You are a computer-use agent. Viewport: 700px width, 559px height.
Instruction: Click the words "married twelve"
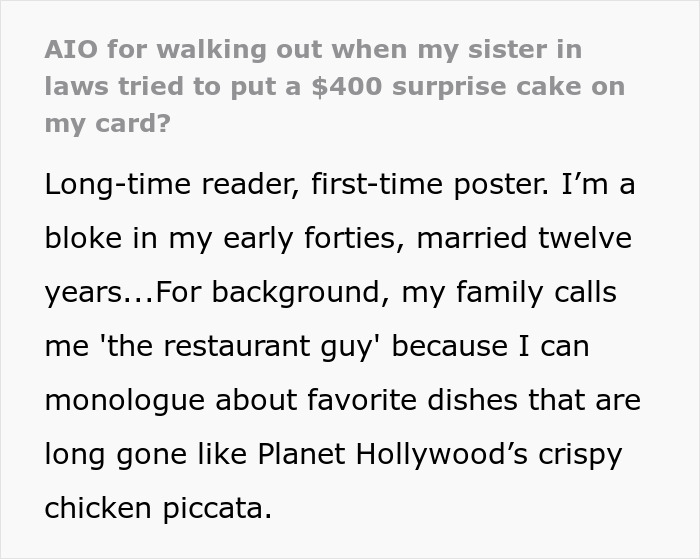[x=524, y=238]
